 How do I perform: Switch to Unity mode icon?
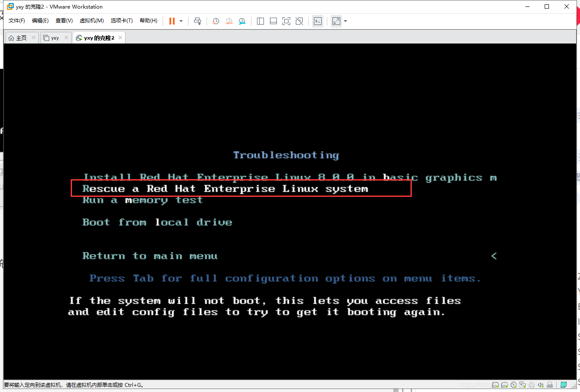pyautogui.click(x=299, y=21)
